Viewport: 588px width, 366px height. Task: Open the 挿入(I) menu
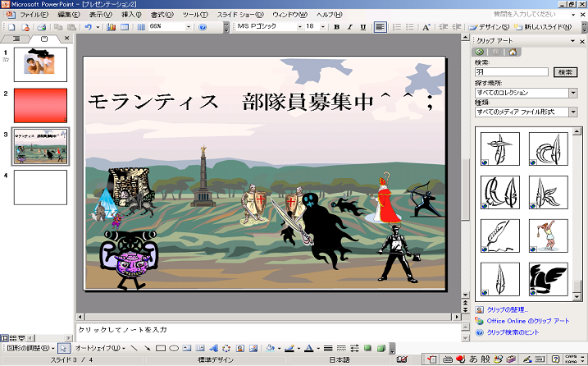pos(131,15)
